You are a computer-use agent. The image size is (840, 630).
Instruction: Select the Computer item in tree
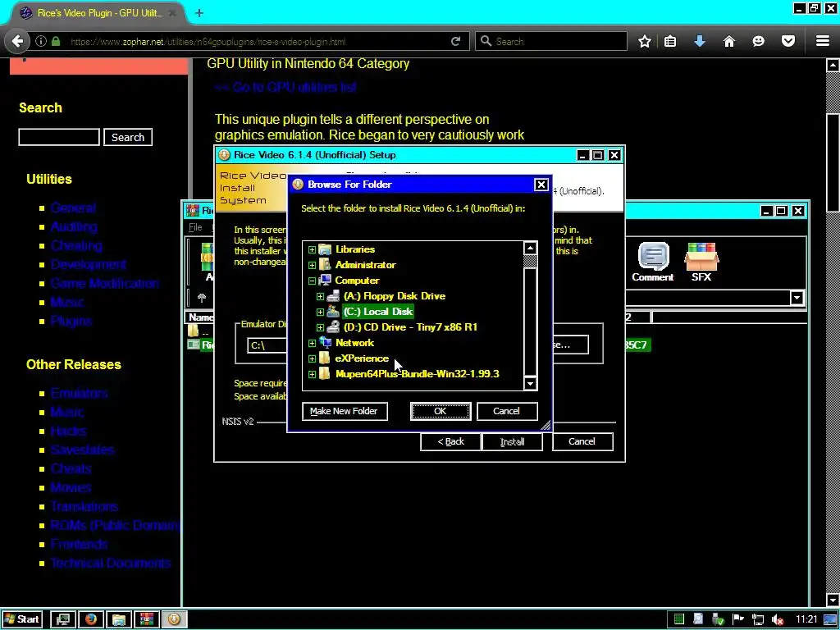357,281
